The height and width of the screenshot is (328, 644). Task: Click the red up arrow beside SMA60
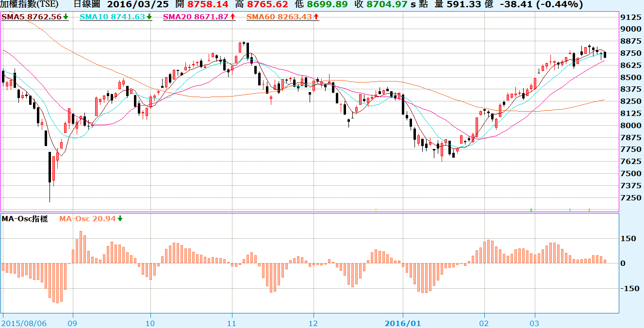tap(316, 17)
